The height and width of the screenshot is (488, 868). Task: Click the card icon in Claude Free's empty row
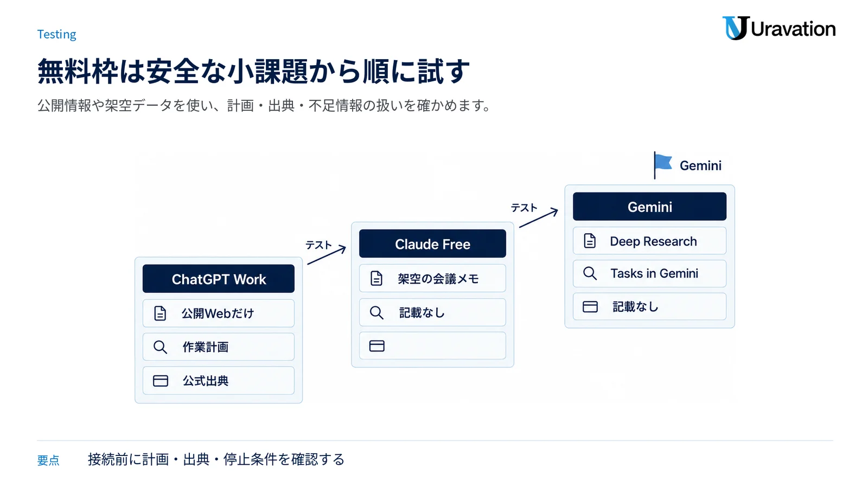click(x=377, y=346)
